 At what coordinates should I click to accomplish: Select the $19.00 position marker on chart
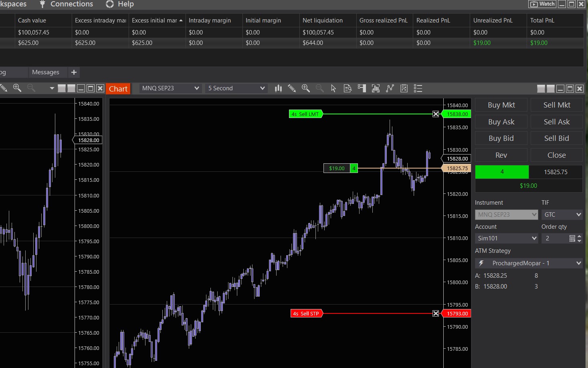(341, 168)
